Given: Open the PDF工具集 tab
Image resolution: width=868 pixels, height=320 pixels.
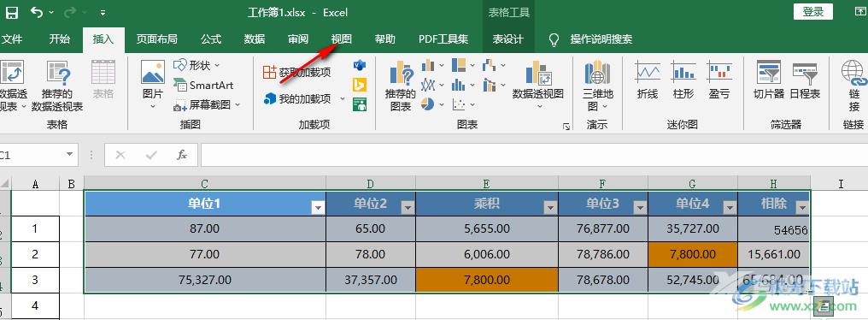Looking at the screenshot, I should (443, 39).
